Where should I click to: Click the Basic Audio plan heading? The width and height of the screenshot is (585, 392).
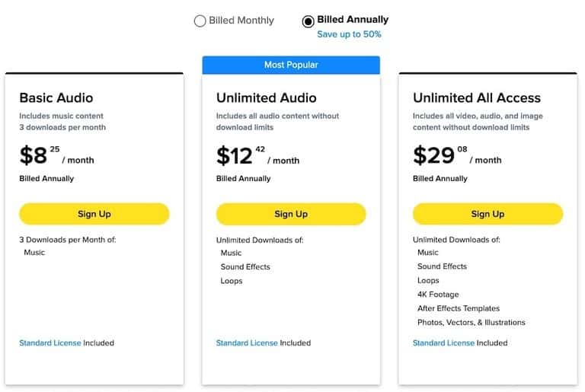point(56,97)
